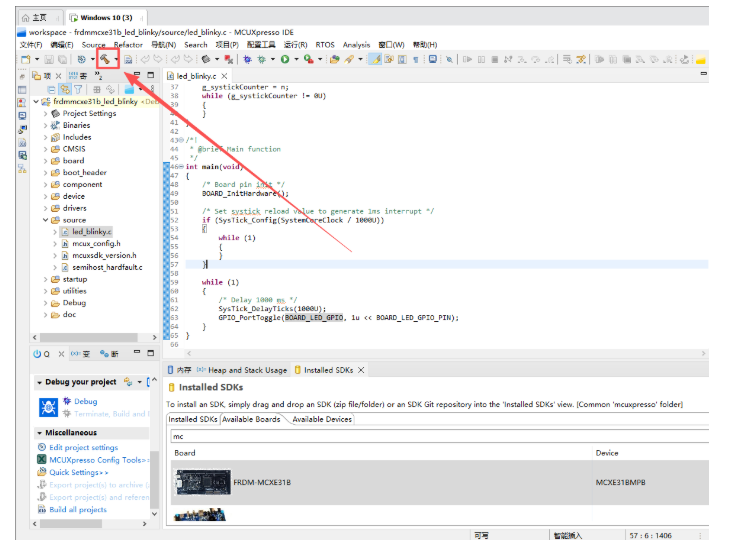The image size is (741, 546).
Task: Collapse the frdmmcxe31b_led_blinky project node
Action: click(x=36, y=101)
